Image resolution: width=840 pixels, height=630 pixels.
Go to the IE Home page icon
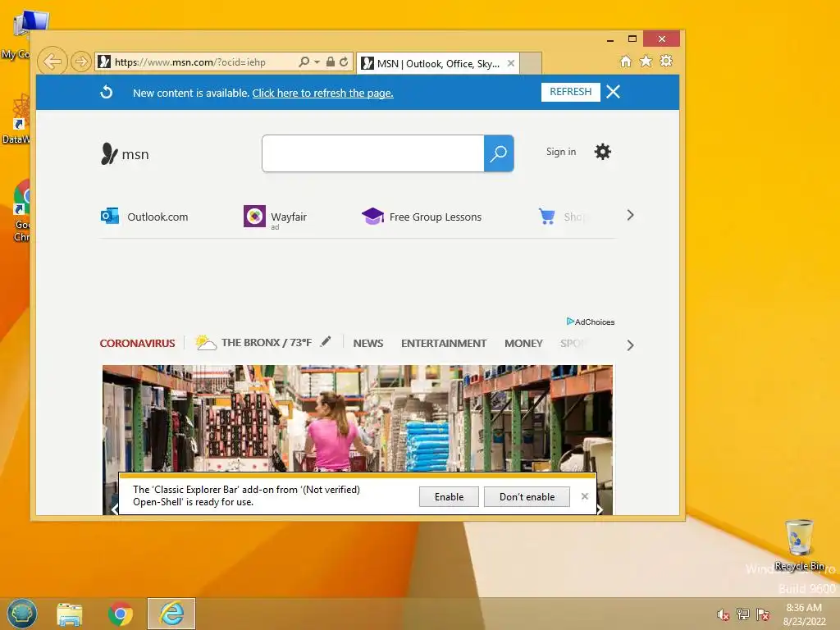coord(626,61)
